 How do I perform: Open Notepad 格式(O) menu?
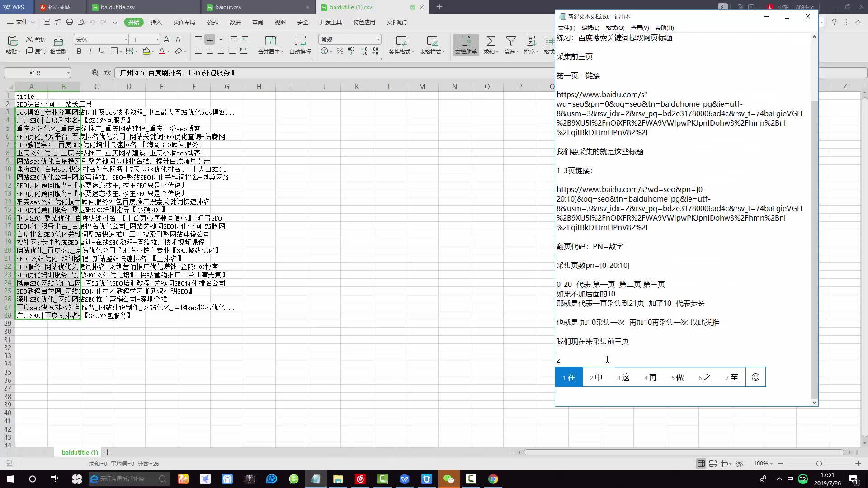click(x=615, y=28)
